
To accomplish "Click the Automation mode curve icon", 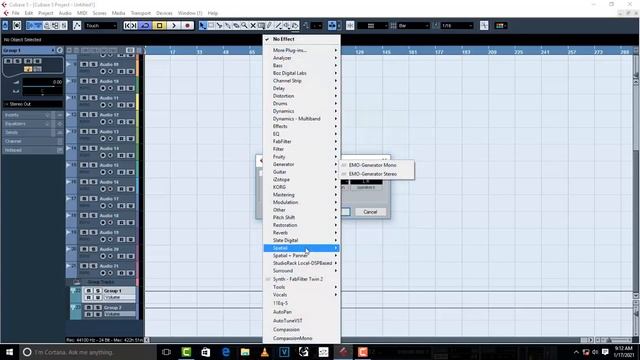I will tap(77, 26).
